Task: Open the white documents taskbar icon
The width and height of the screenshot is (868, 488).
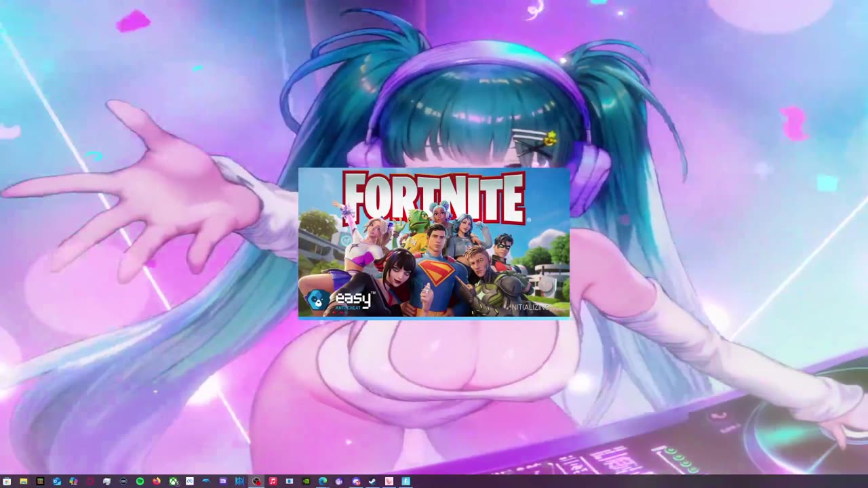Action: (106, 481)
